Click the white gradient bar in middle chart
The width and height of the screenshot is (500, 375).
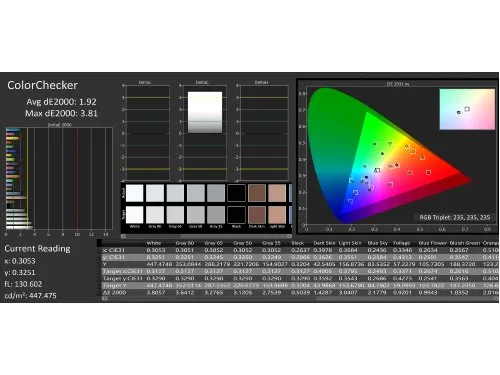pos(205,112)
